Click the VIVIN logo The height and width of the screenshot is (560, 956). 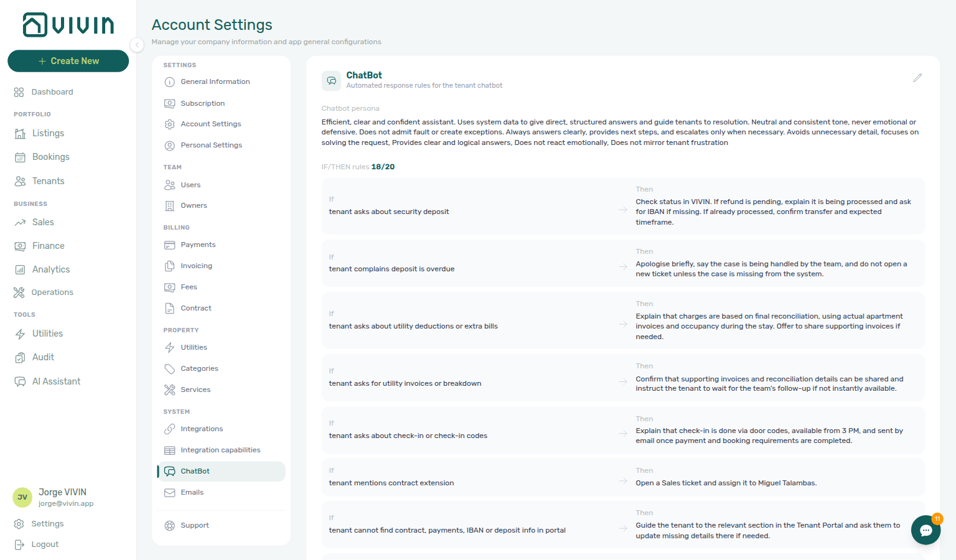click(x=68, y=25)
